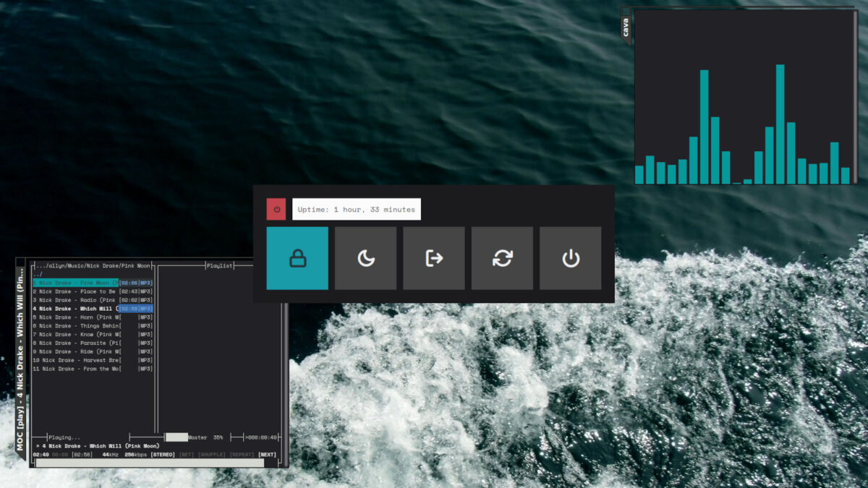This screenshot has height=488, width=868.
Task: Go to parent directory ../ entry
Action: (x=38, y=275)
